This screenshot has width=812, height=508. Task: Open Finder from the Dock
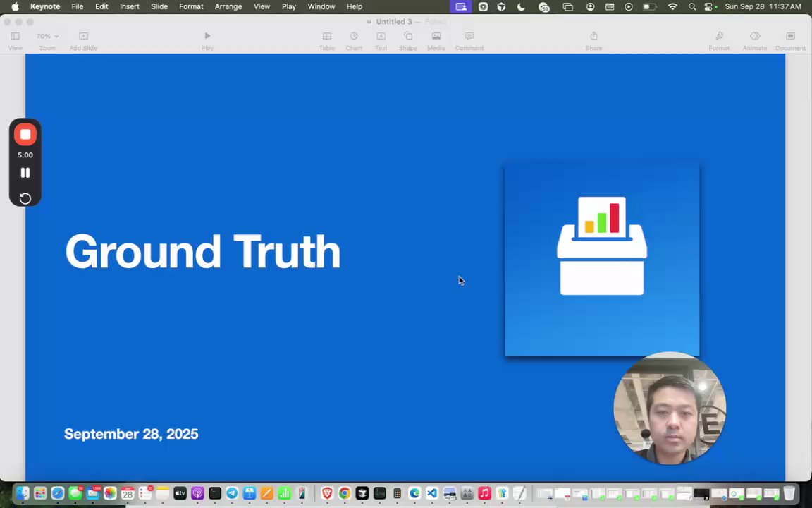[23, 493]
